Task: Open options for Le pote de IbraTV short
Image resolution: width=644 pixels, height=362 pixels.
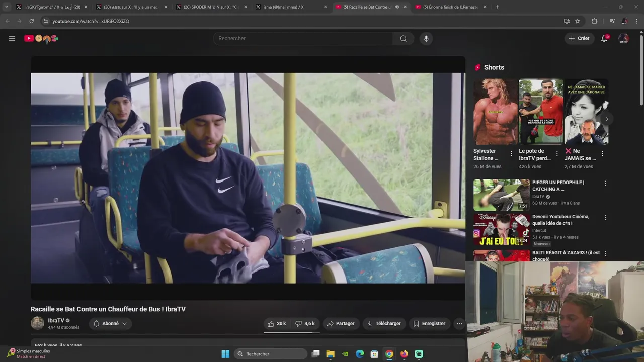Action: click(x=557, y=154)
